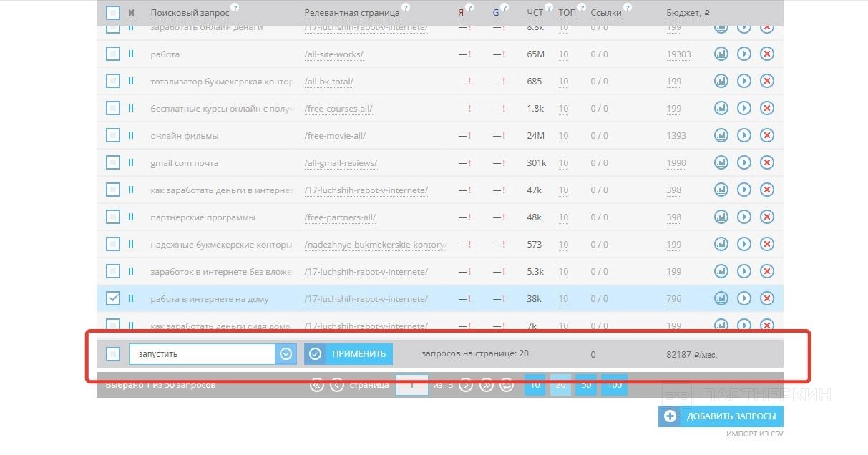Screen dimensions: 868x455
Task: Click pause icon of 'заработок в интернете без вложений'
Action: pos(131,271)
